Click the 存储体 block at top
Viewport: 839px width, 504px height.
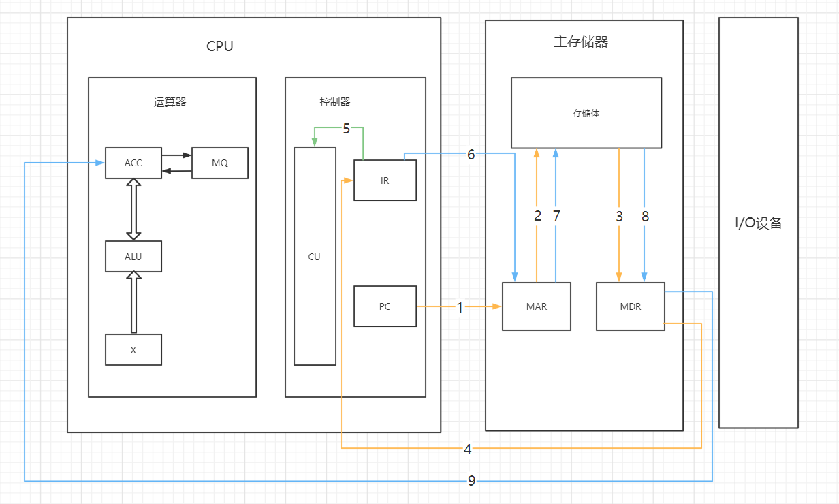pyautogui.click(x=586, y=111)
